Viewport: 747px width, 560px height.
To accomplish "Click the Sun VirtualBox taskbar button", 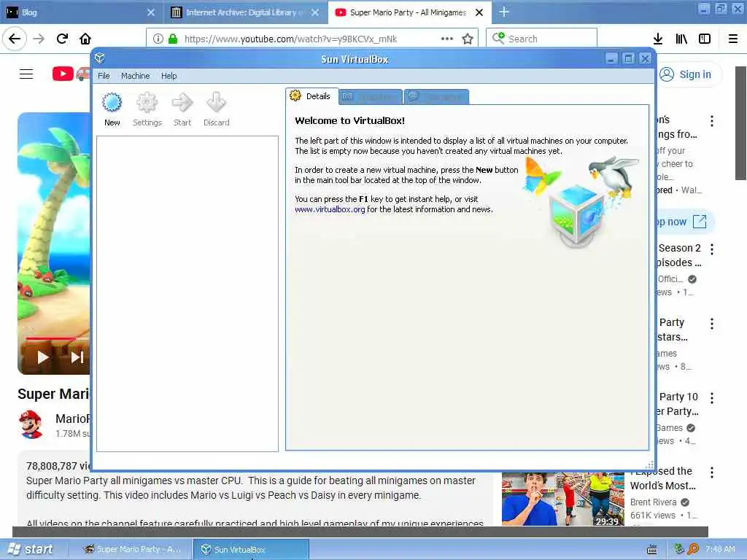I will (x=251, y=550).
